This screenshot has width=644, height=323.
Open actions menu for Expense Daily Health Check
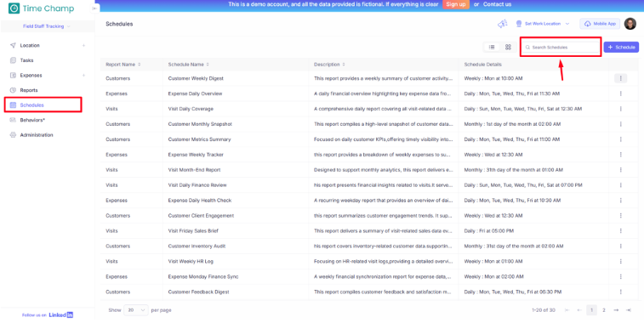click(x=620, y=201)
